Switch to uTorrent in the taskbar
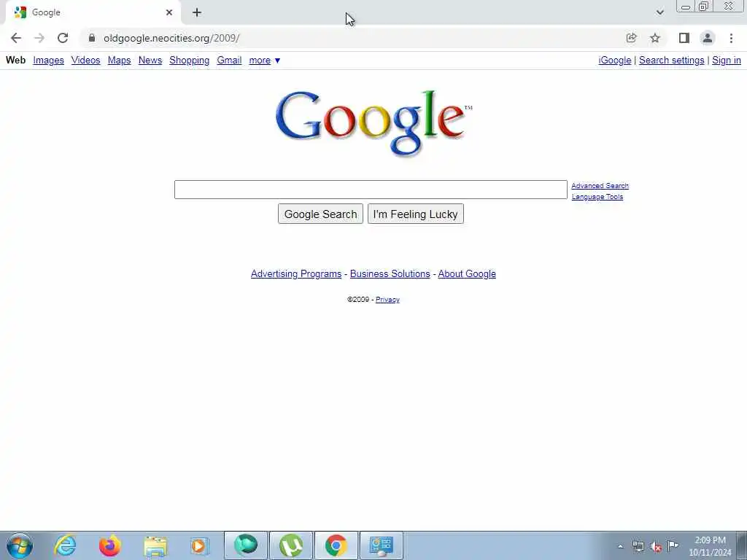The height and width of the screenshot is (560, 747). click(291, 545)
